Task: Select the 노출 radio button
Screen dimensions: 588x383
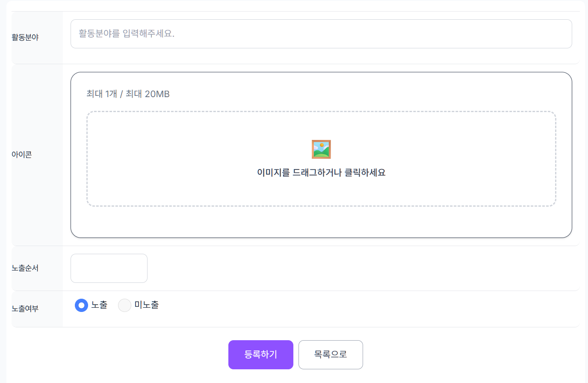Action: (x=81, y=305)
